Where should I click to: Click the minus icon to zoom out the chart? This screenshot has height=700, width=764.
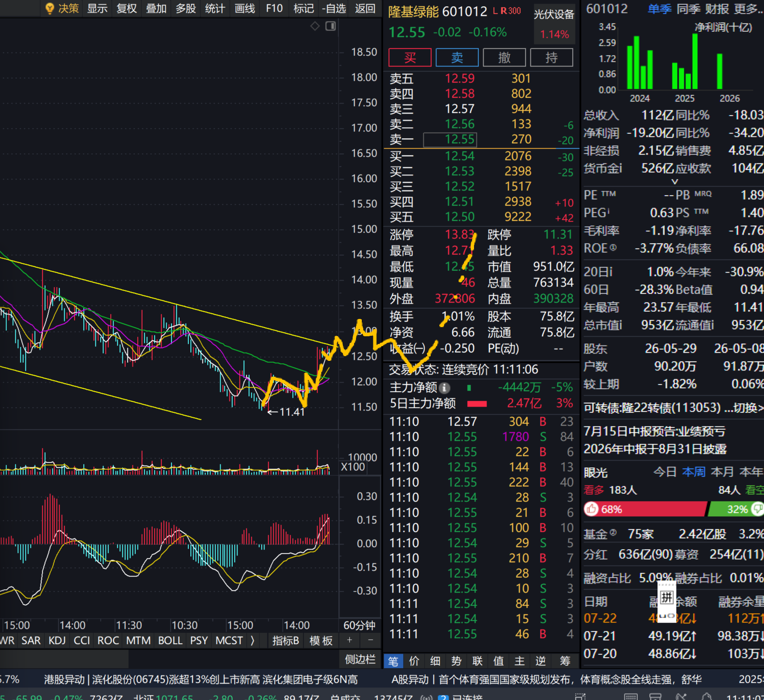coord(370,640)
